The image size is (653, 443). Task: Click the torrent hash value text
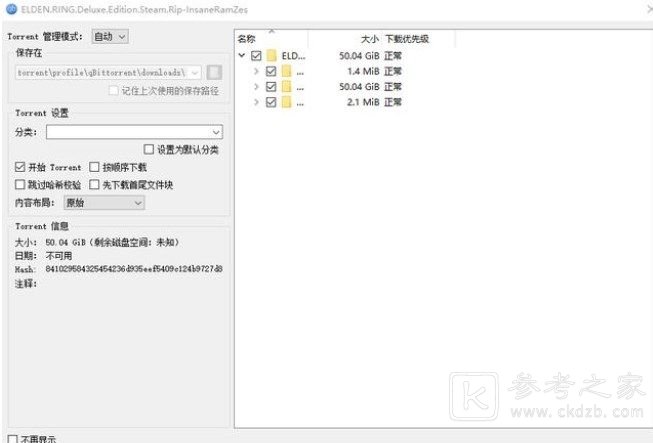point(134,269)
